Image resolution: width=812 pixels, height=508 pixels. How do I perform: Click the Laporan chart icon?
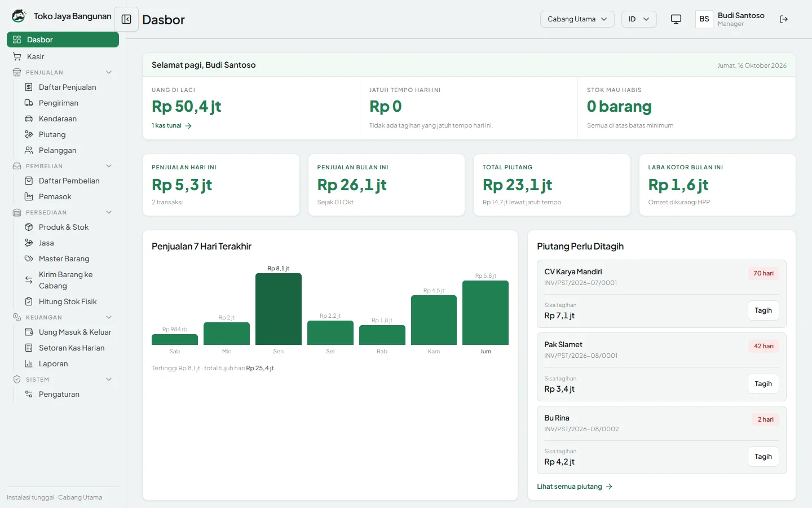(x=29, y=364)
